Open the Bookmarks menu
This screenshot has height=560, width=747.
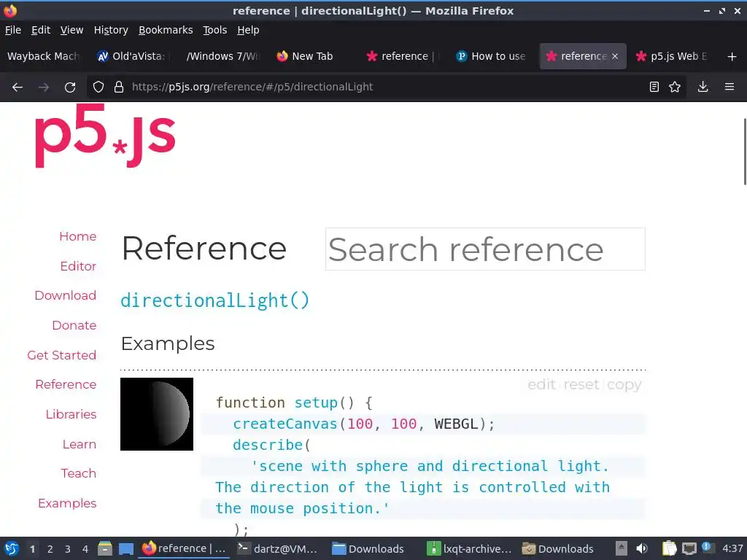(166, 30)
